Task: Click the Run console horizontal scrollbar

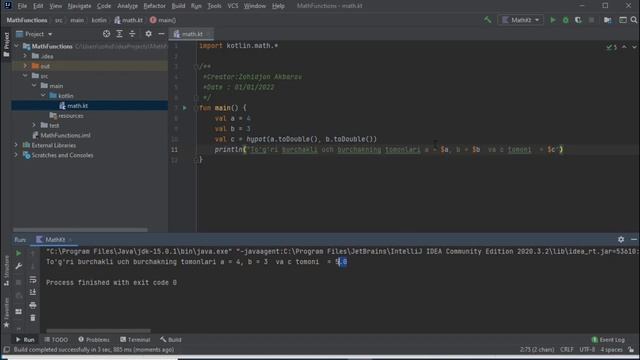Action: click(98, 330)
